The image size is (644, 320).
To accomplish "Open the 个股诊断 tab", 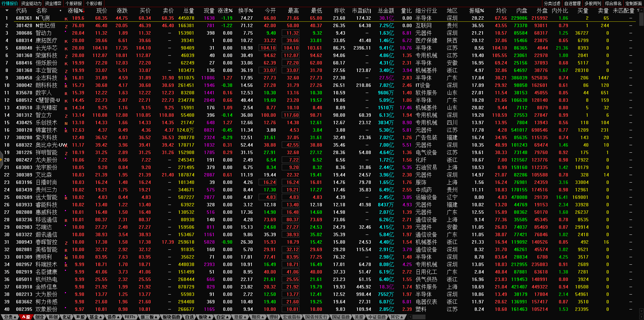I will (x=94, y=3).
